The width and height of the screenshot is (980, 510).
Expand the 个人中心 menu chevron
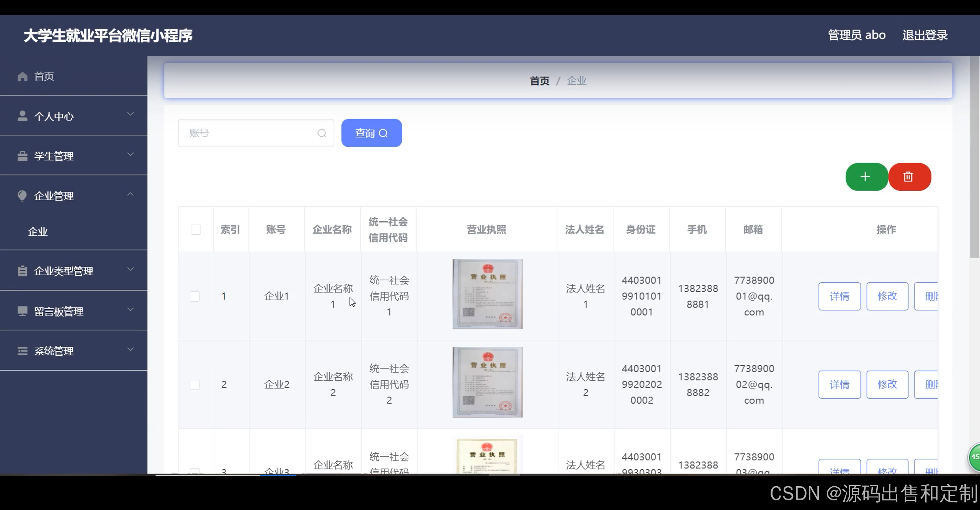pyautogui.click(x=131, y=114)
